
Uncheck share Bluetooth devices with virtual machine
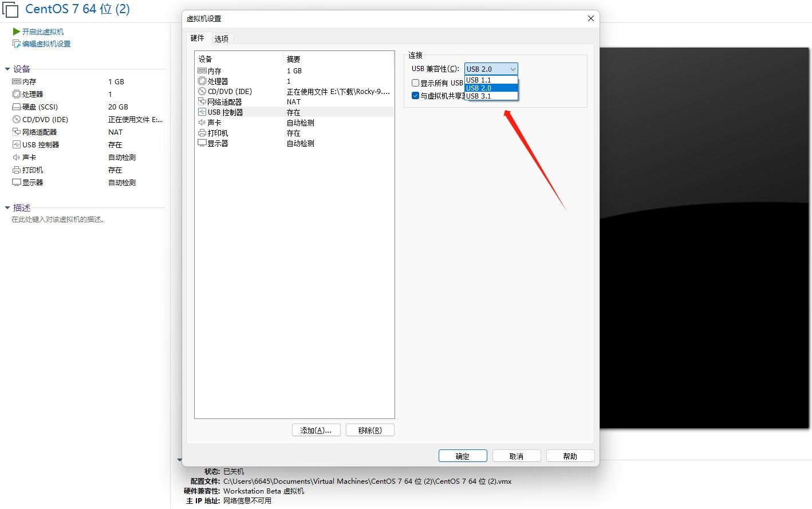pos(416,96)
